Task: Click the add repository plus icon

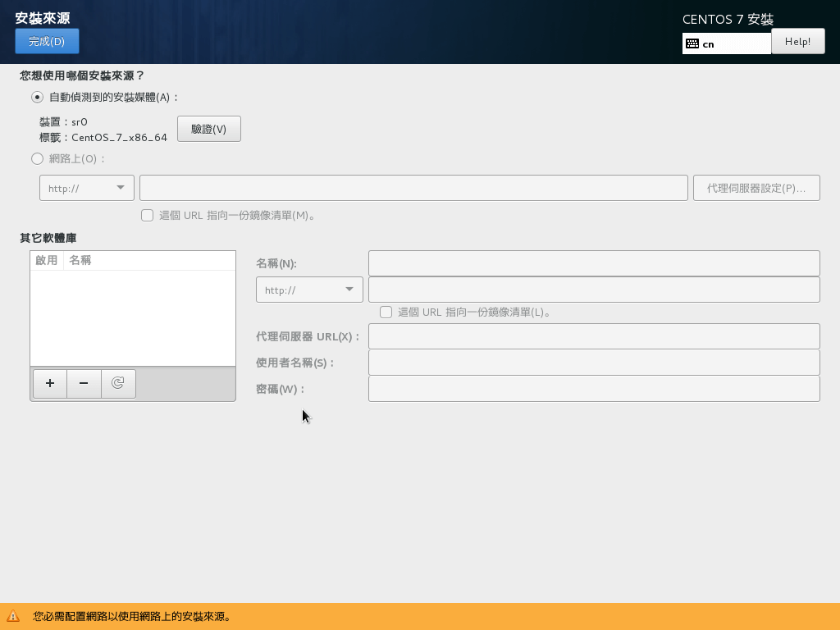Action: (50, 383)
